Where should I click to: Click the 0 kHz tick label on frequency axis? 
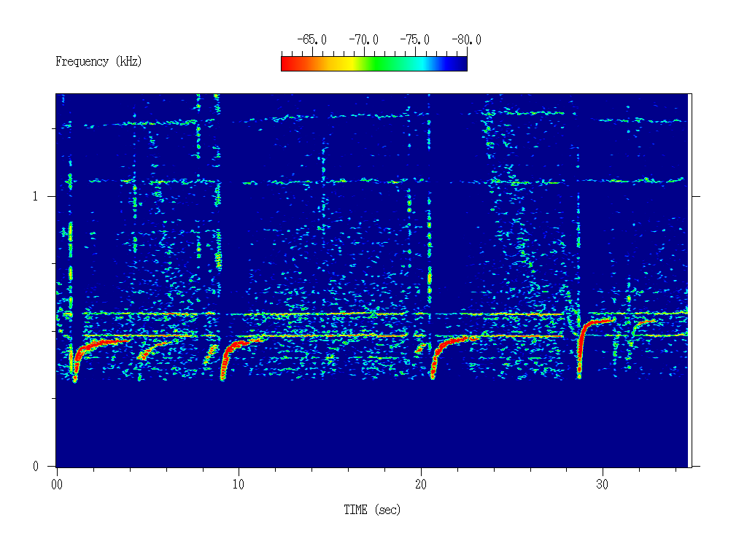pos(35,467)
